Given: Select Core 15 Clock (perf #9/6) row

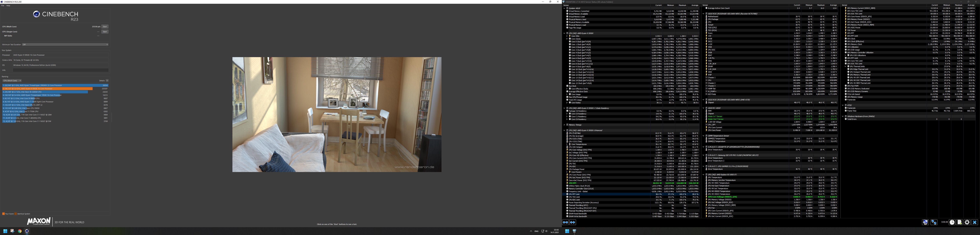Looking at the screenshot, I should pyautogui.click(x=631, y=83).
